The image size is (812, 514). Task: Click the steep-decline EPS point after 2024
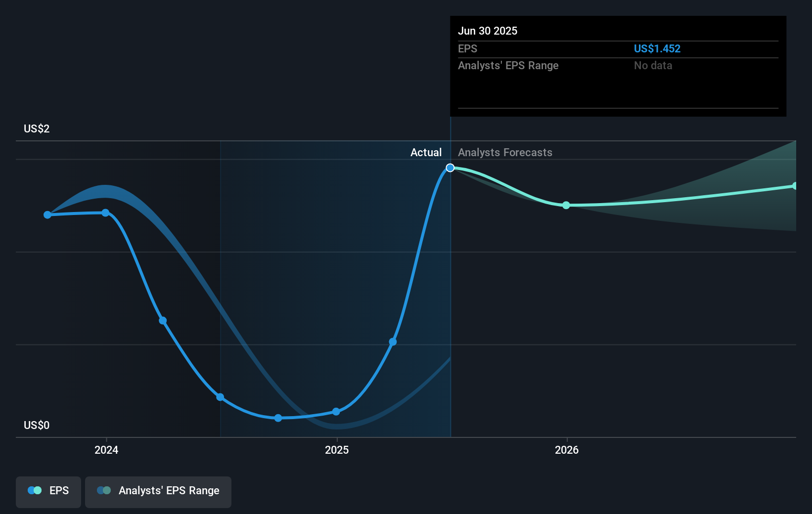[x=163, y=321]
